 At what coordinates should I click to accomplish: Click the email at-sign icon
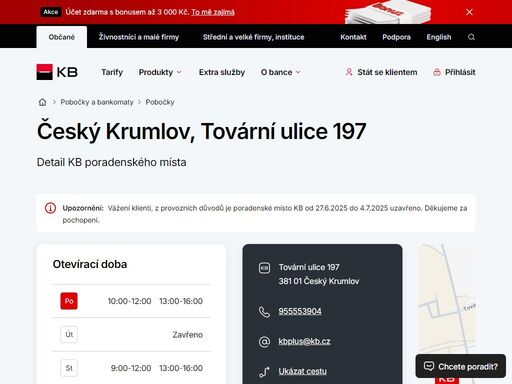coord(264,342)
